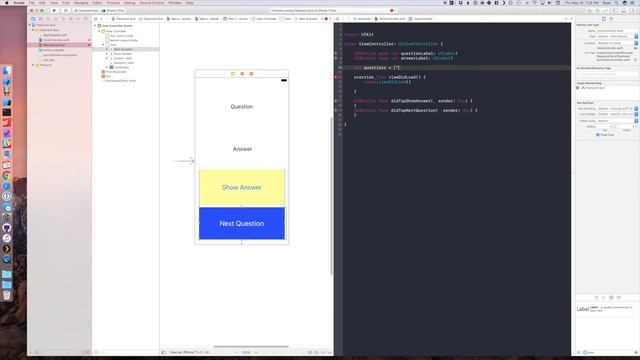Toggle Flashcard Quiz target membership checkbox
Viewport: 640px width, 360px height.
pos(578,88)
